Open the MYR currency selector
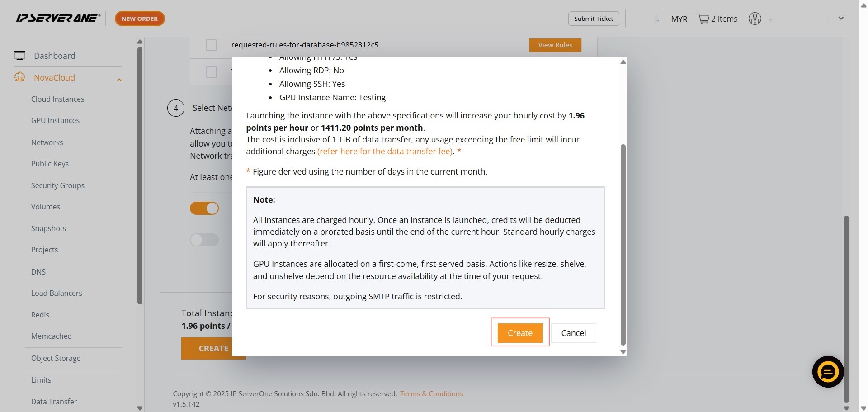The height and width of the screenshot is (412, 868). click(x=679, y=19)
